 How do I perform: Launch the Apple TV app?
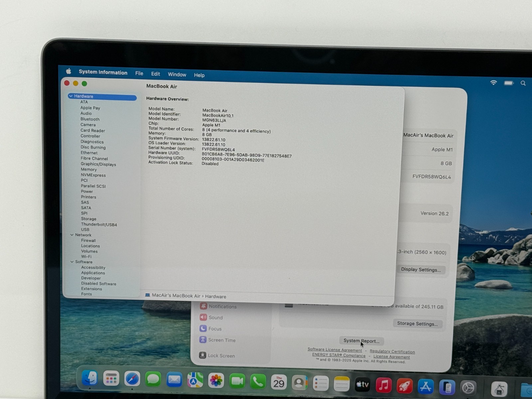(x=362, y=385)
